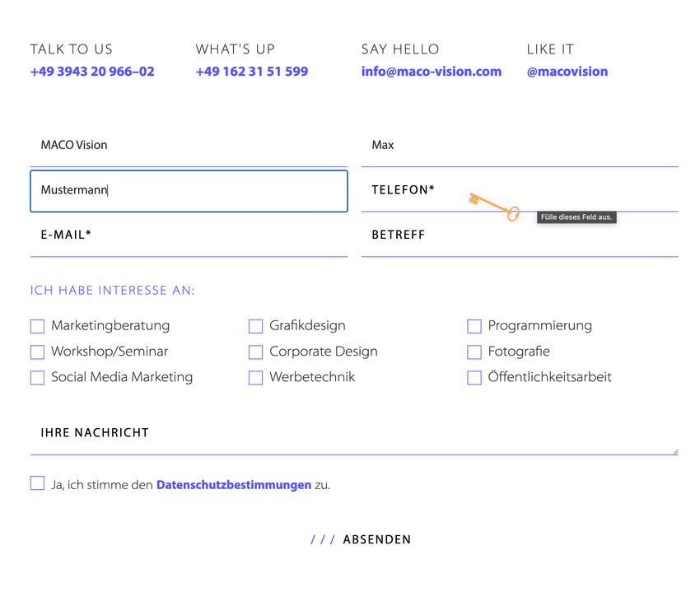The image size is (700, 592).
Task: Click into the E-Mail input field
Action: 189,236
